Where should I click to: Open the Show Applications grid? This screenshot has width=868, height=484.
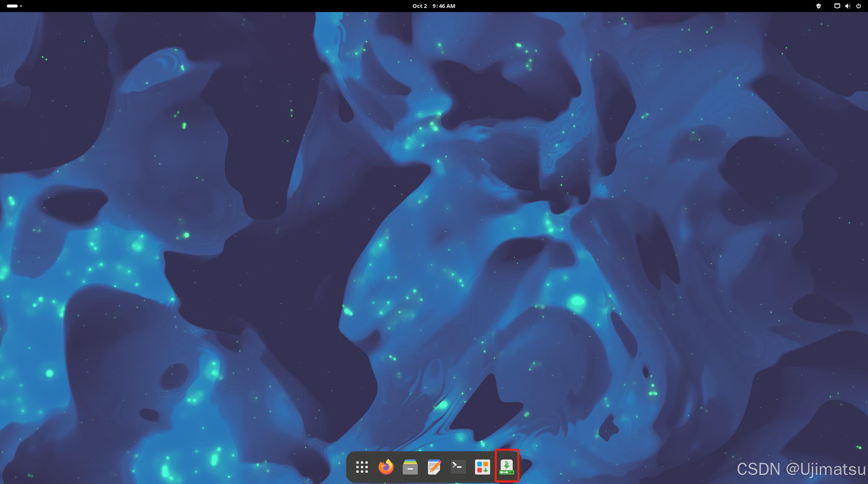point(362,467)
